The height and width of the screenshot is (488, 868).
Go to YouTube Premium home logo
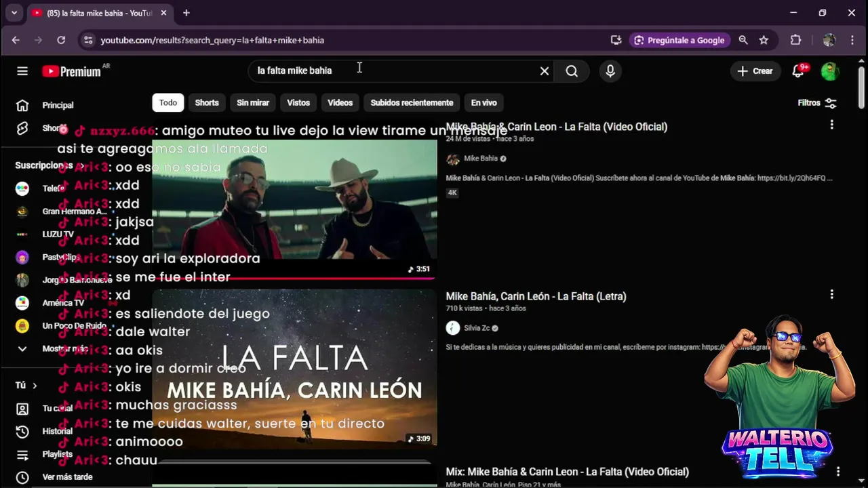pos(72,71)
